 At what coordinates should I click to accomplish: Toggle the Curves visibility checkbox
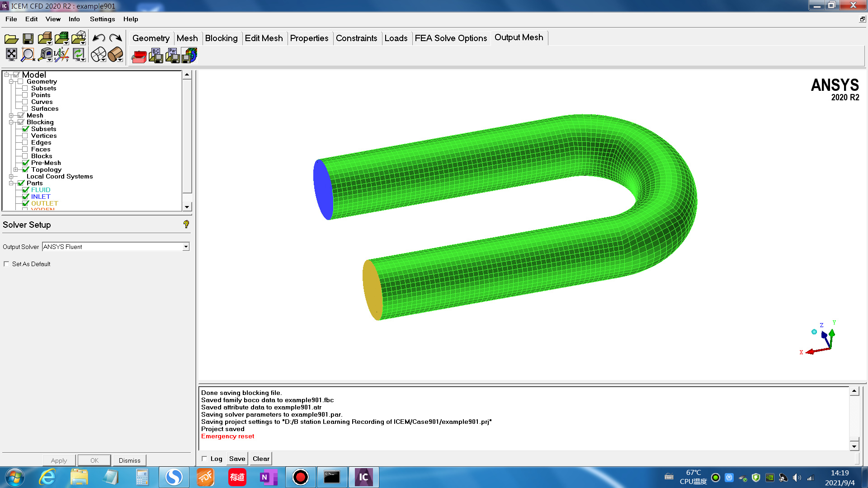(x=25, y=102)
